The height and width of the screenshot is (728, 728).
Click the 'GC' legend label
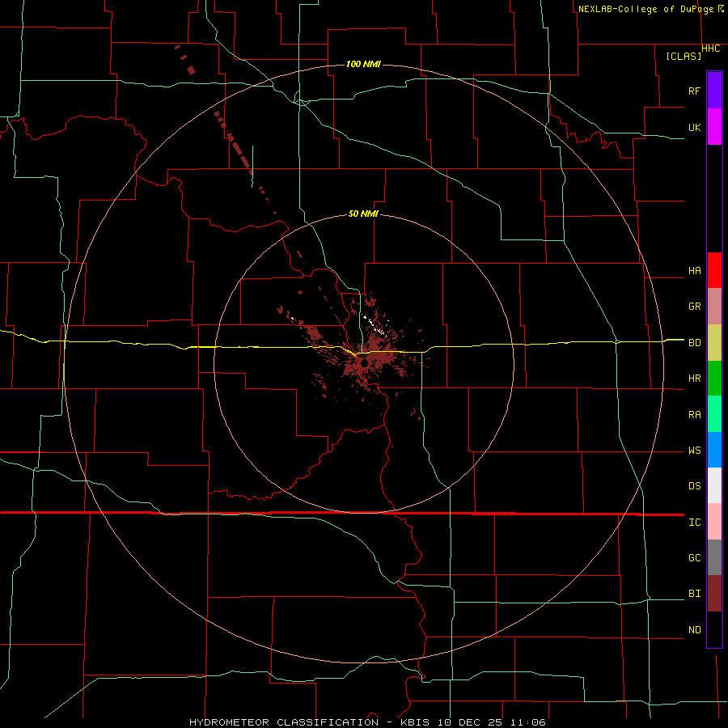(694, 557)
